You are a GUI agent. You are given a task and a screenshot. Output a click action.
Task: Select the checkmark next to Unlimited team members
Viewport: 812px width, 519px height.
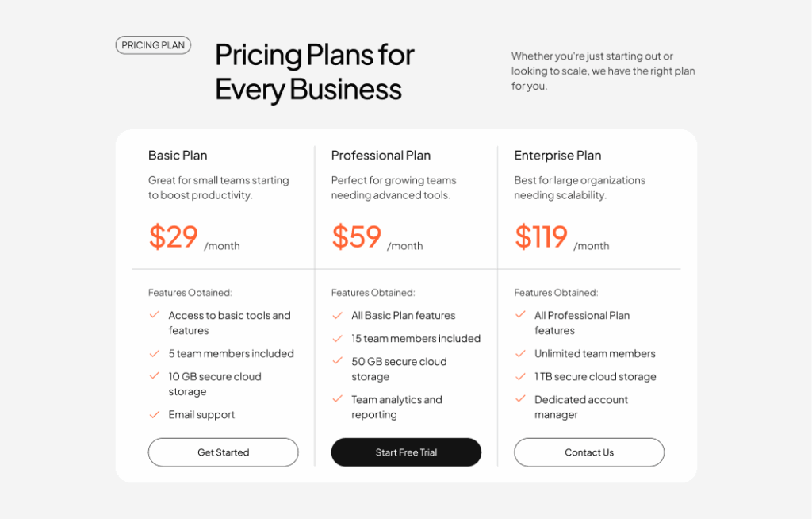[521, 353]
